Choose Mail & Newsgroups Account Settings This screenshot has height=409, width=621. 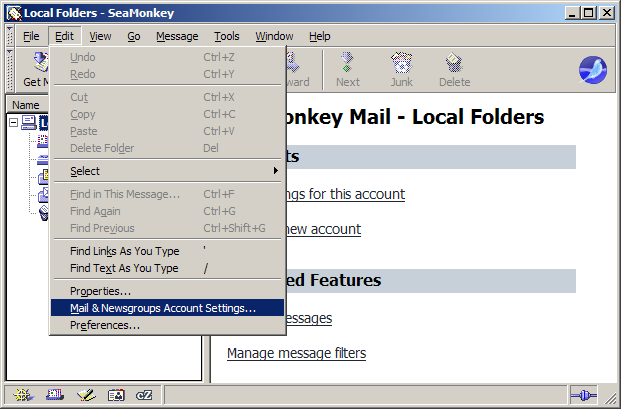point(163,308)
